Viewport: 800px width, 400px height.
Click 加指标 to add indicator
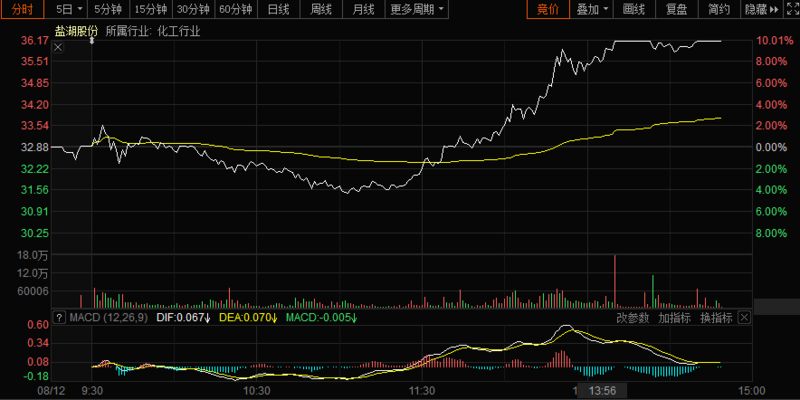[x=674, y=317]
